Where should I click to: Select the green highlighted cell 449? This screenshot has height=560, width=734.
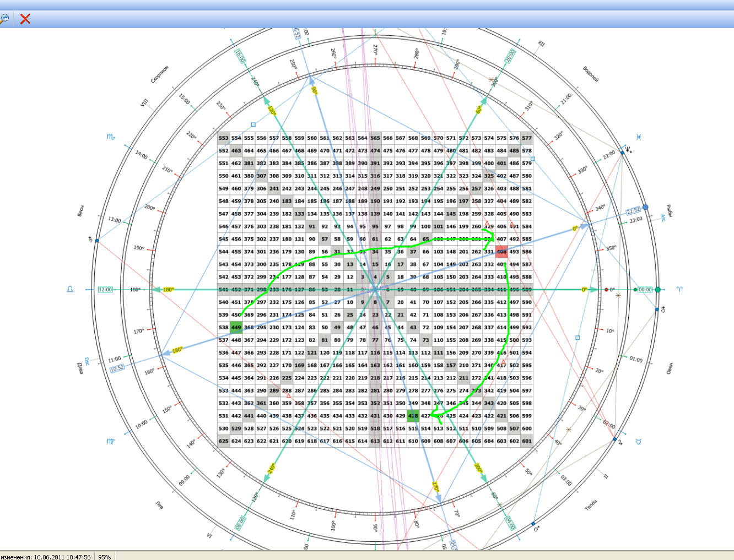click(236, 328)
